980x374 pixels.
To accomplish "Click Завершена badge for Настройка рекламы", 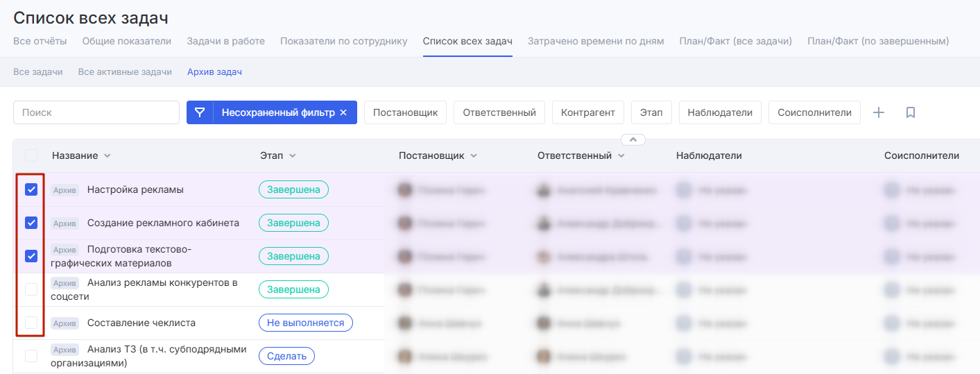I will tap(293, 189).
